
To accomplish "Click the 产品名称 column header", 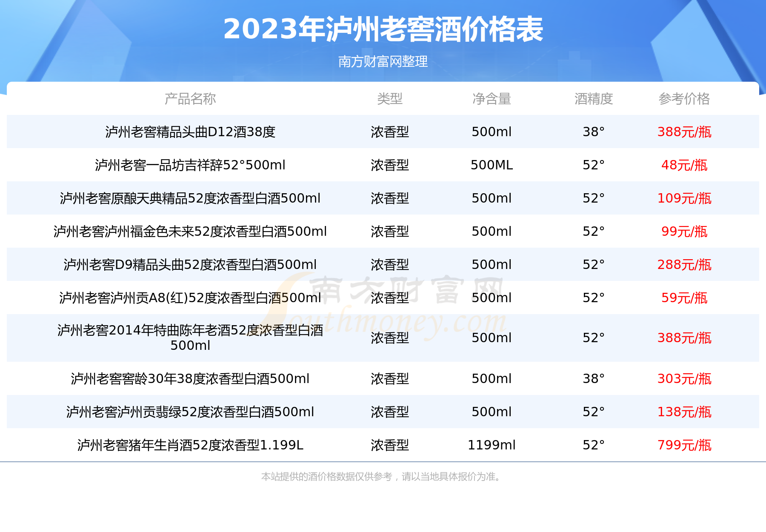I will [x=190, y=99].
